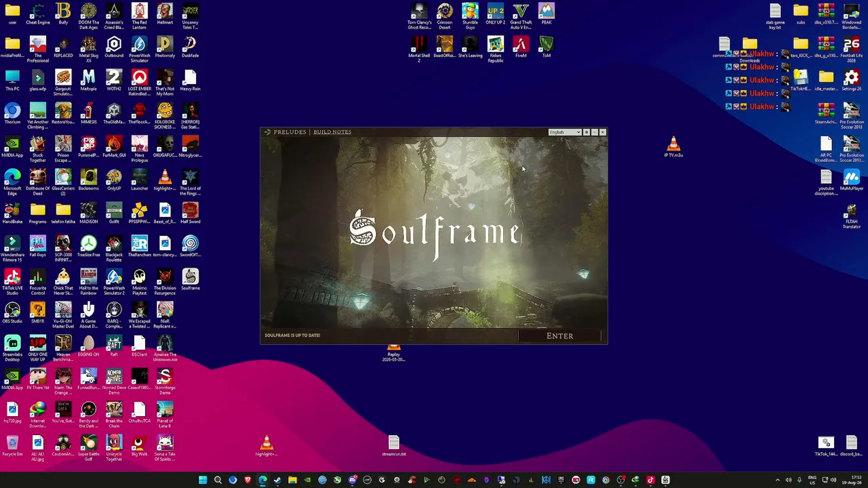Select the Photomaly desktop shortcut

(165, 47)
